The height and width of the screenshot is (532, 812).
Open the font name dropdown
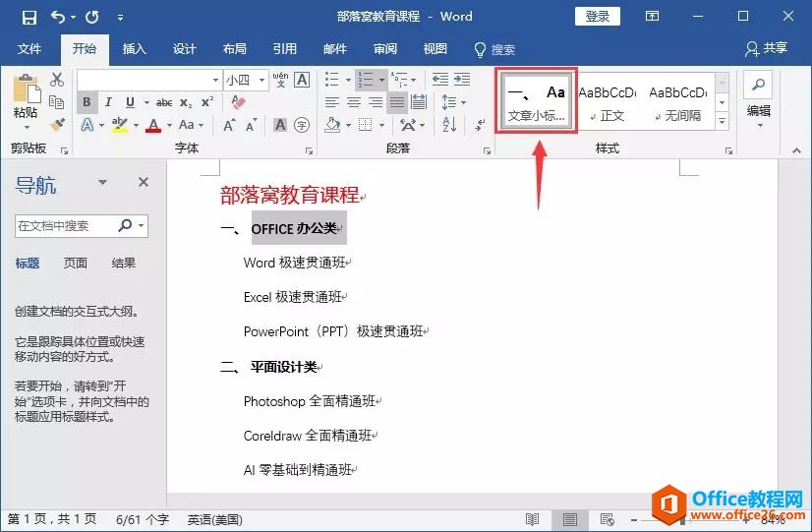(215, 80)
